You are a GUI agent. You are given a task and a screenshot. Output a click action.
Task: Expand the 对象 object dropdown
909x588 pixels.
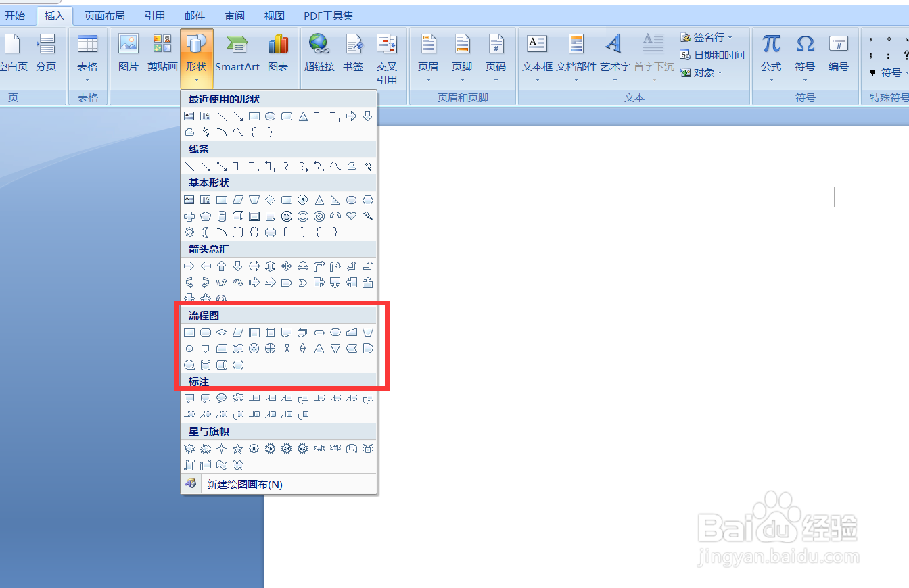(719, 73)
